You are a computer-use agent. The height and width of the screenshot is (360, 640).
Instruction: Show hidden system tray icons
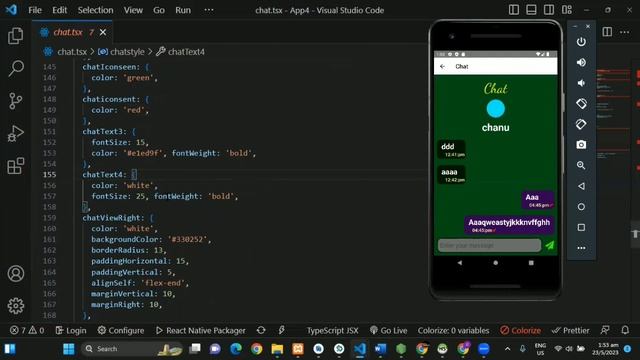tap(507, 349)
